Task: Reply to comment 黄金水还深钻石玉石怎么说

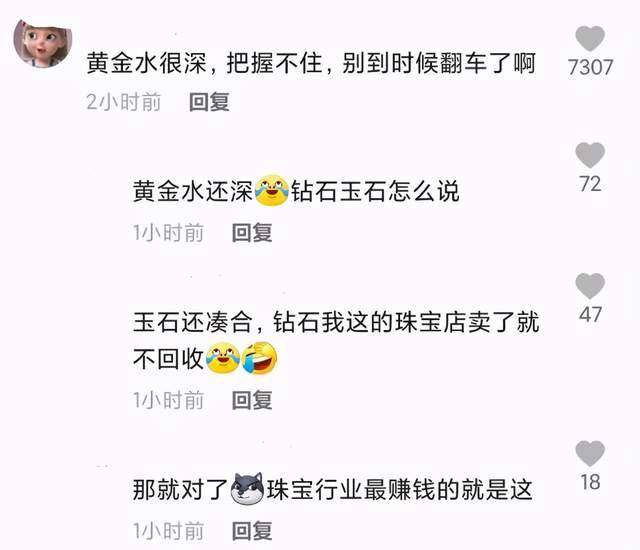Action: click(x=252, y=233)
